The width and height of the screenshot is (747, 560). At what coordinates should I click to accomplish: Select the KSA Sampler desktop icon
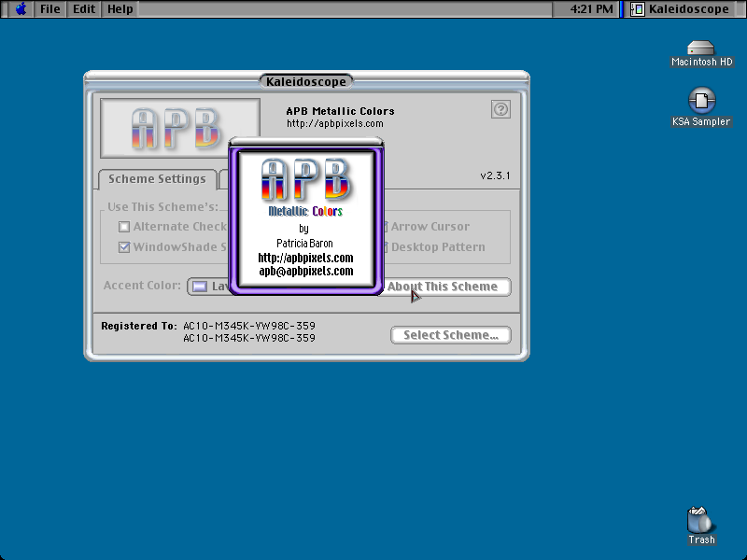click(701, 107)
